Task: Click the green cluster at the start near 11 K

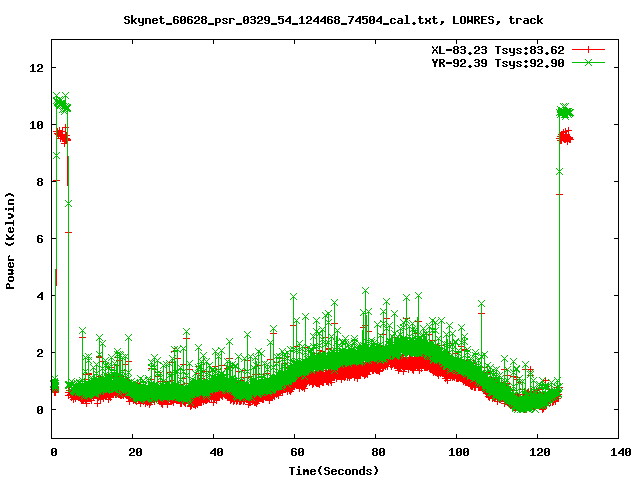Action: pyautogui.click(x=62, y=103)
